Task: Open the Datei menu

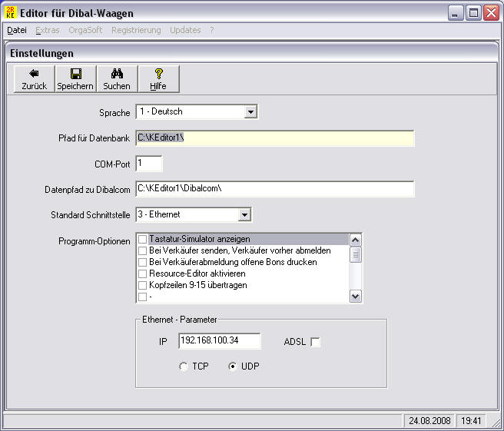Action: pyautogui.click(x=16, y=30)
